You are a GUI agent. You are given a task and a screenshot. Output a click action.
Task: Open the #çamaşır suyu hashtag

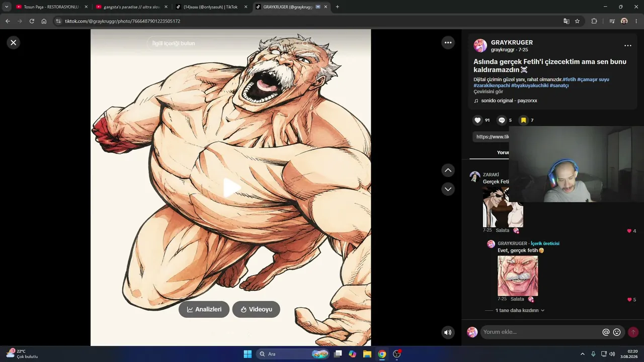593,79
